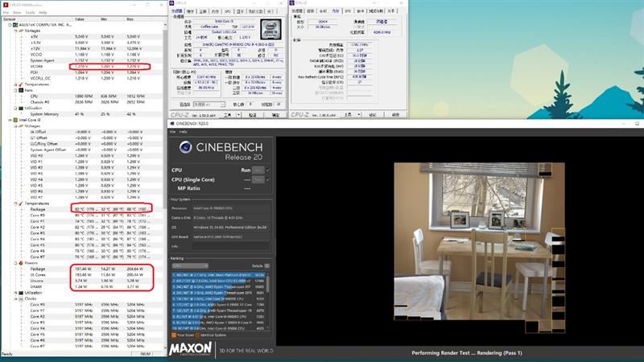This screenshot has width=644, height=362.
Task: Open the Help menu in Cinebench
Action: pyautogui.click(x=184, y=132)
